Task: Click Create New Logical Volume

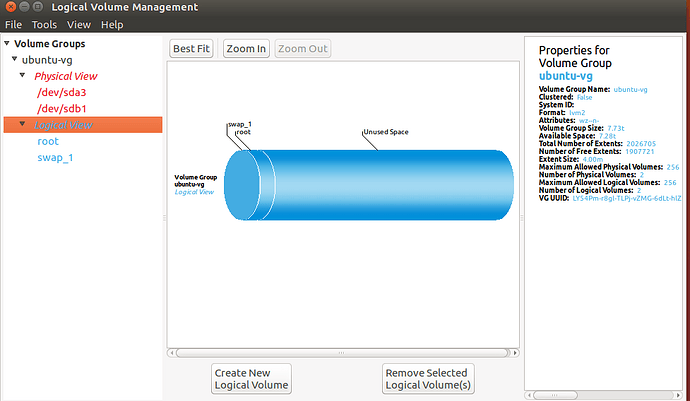Action: click(251, 378)
